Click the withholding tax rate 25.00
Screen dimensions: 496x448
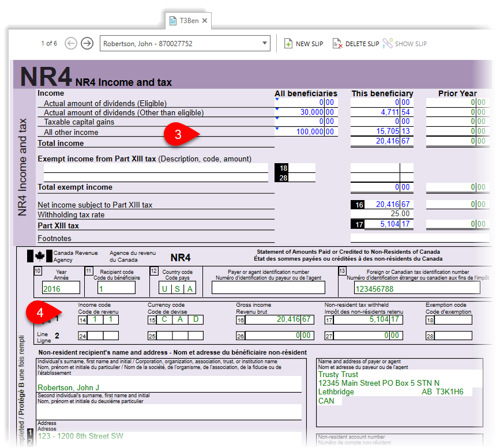click(x=382, y=214)
